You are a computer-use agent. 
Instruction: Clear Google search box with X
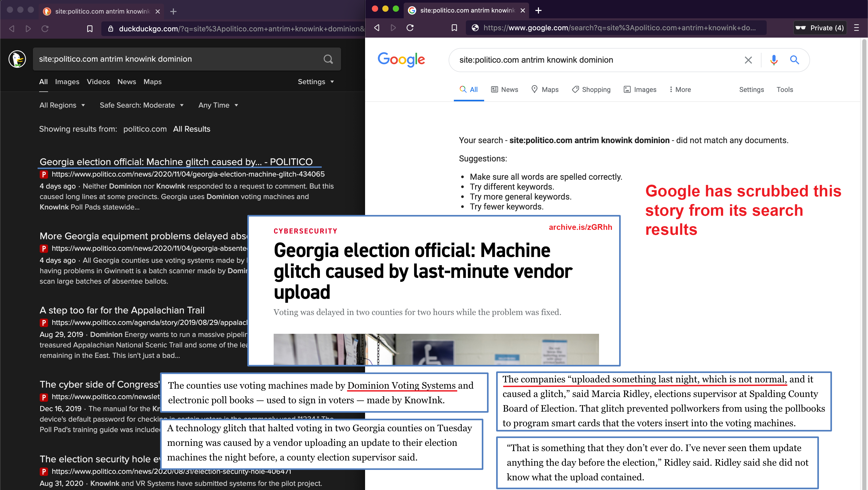click(x=748, y=60)
